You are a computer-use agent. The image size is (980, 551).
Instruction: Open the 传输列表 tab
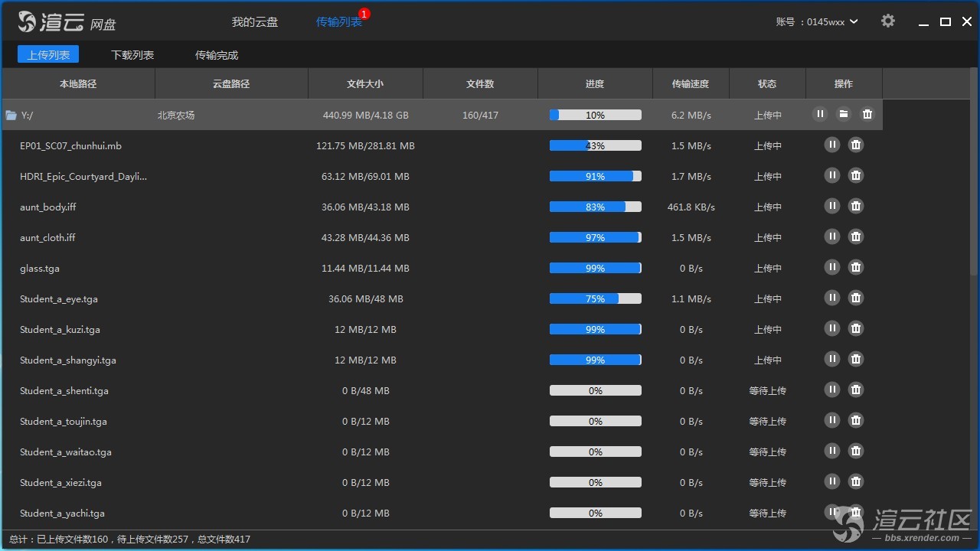click(338, 22)
